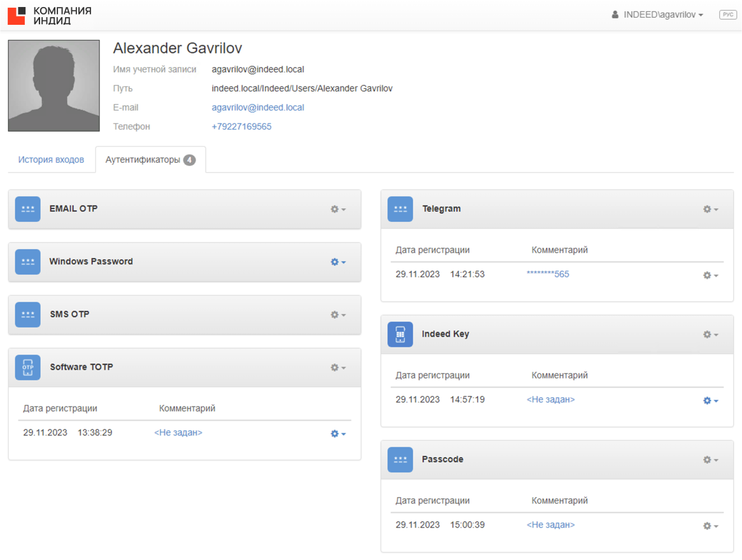This screenshot has width=742, height=560.
Task: Click the phone number +79227169565 link
Action: [x=241, y=127]
